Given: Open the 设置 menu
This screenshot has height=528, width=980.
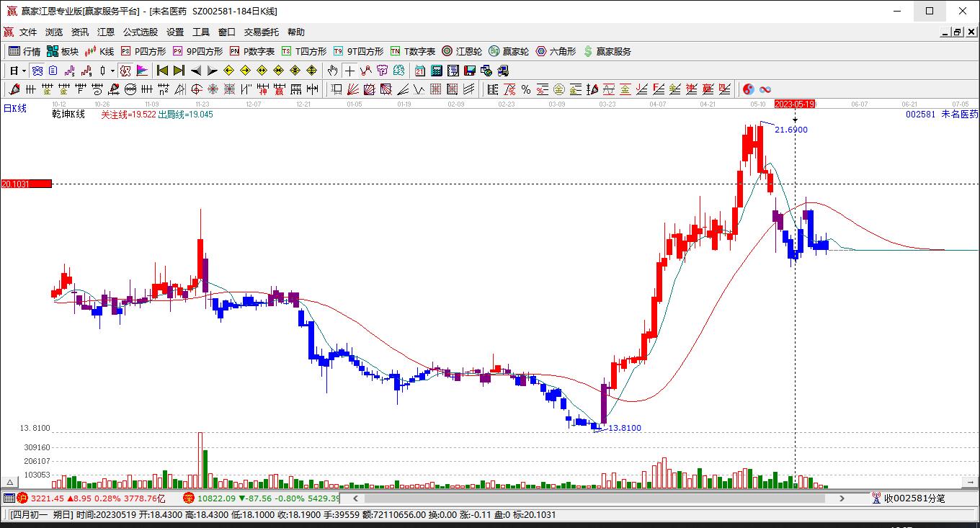Looking at the screenshot, I should (175, 32).
